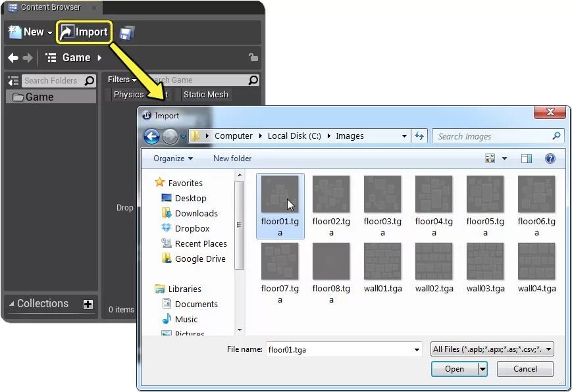Click navigation pane scroll up arrow

240,176
